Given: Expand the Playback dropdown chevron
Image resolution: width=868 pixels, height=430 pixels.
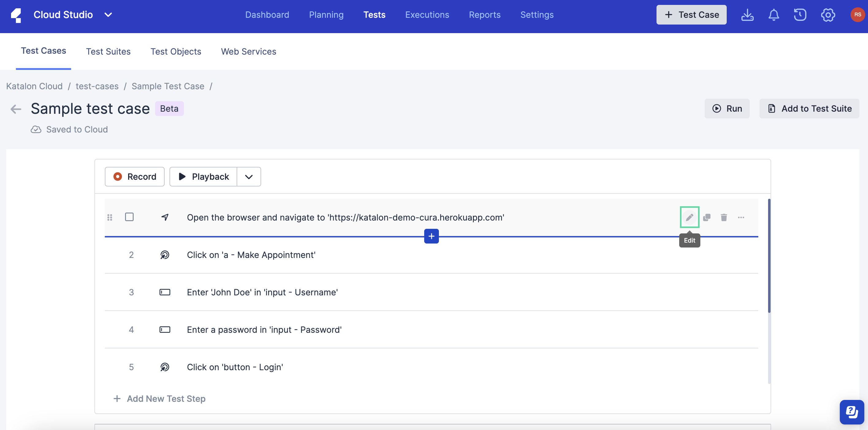Looking at the screenshot, I should pos(249,176).
